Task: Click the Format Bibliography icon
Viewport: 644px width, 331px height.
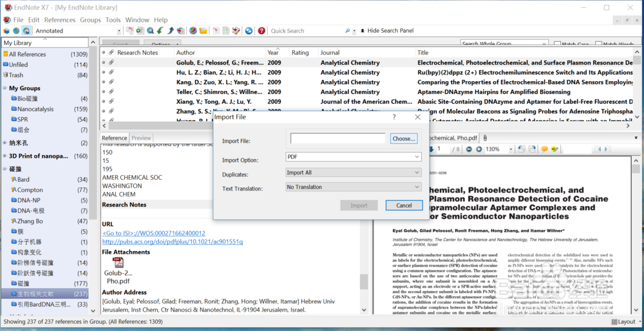Action: coord(225,31)
